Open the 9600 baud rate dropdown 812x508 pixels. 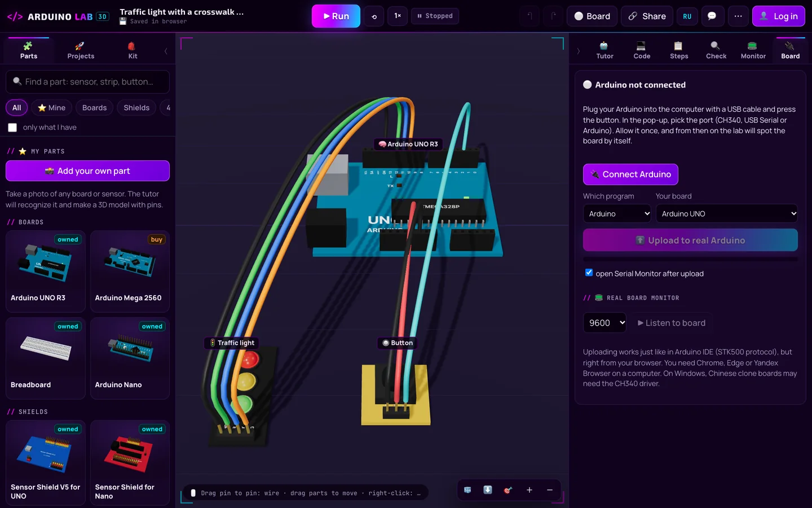point(605,323)
